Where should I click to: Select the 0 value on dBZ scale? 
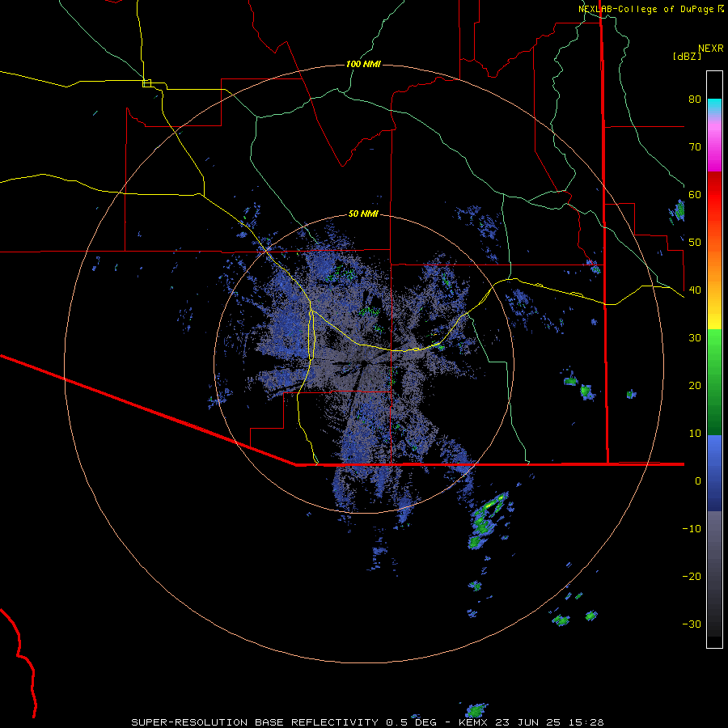click(698, 481)
